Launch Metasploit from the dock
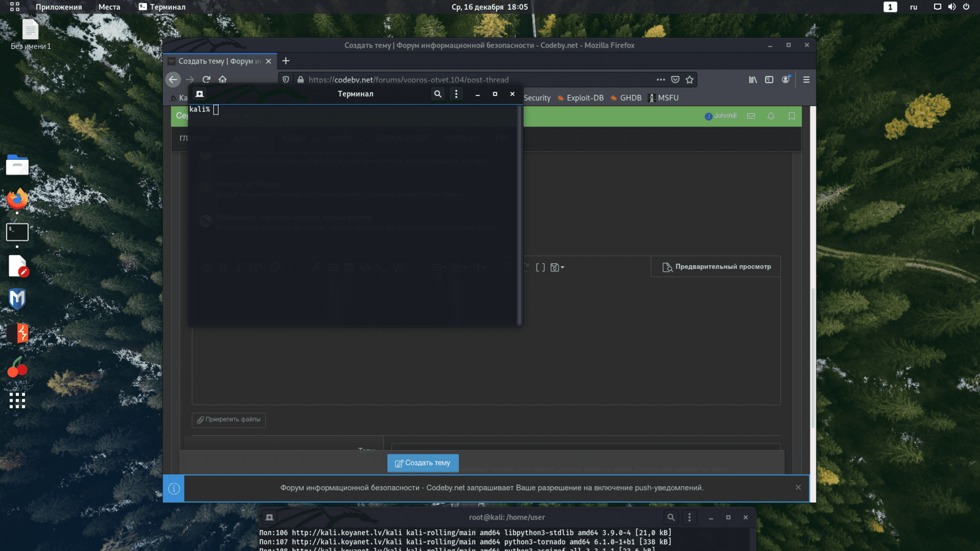 coord(17,299)
